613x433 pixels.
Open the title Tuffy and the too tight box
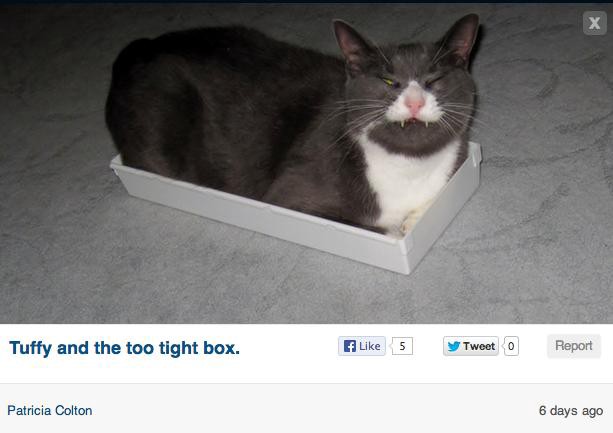[124, 348]
